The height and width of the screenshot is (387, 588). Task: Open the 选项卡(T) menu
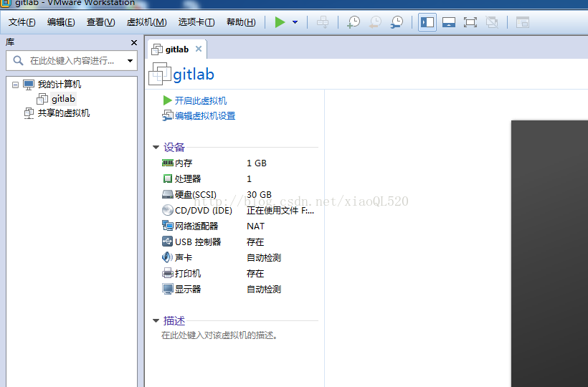pyautogui.click(x=196, y=22)
